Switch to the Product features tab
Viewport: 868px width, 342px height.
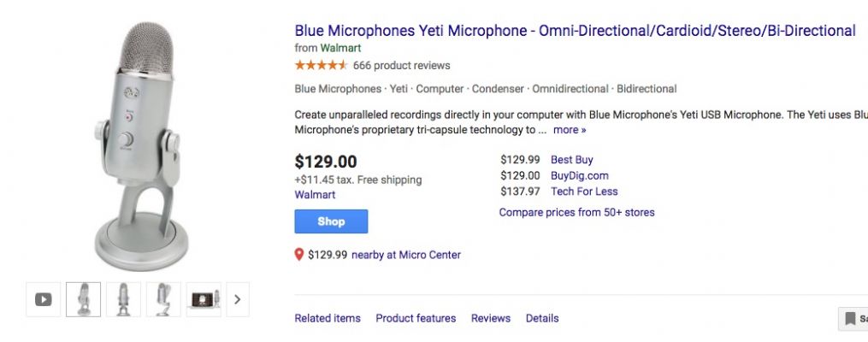pyautogui.click(x=416, y=318)
